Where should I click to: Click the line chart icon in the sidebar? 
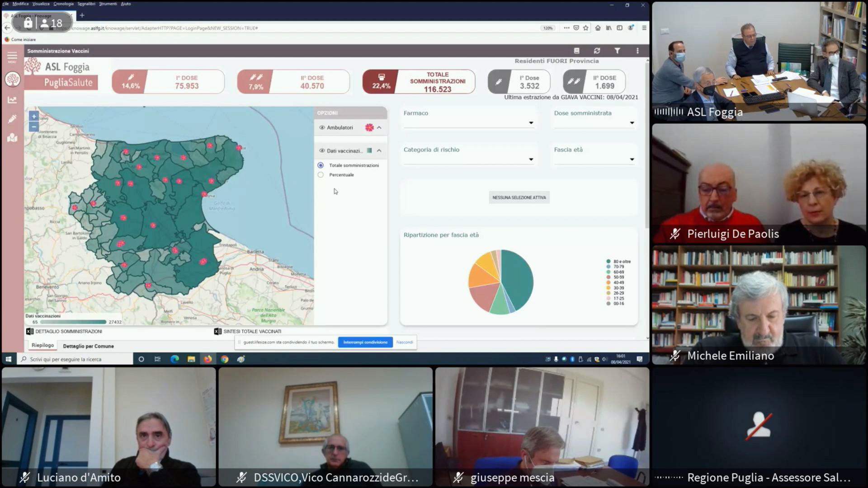[x=12, y=100]
